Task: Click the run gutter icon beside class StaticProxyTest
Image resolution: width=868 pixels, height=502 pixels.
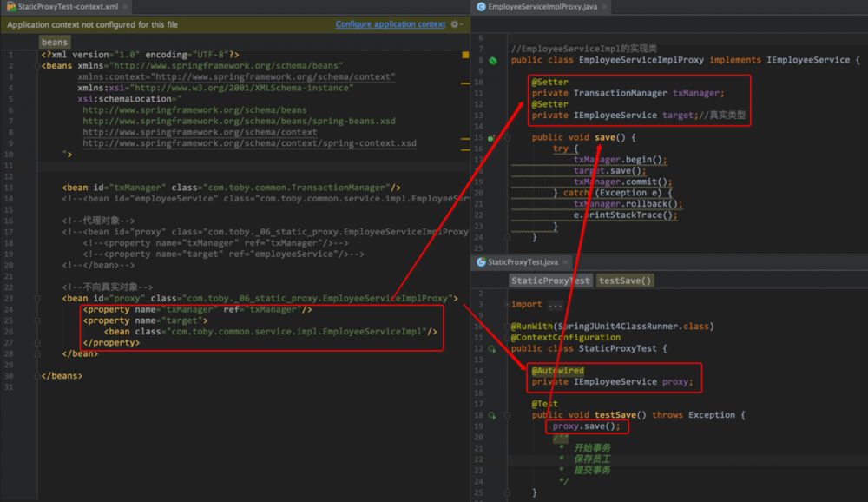Action: (x=491, y=349)
